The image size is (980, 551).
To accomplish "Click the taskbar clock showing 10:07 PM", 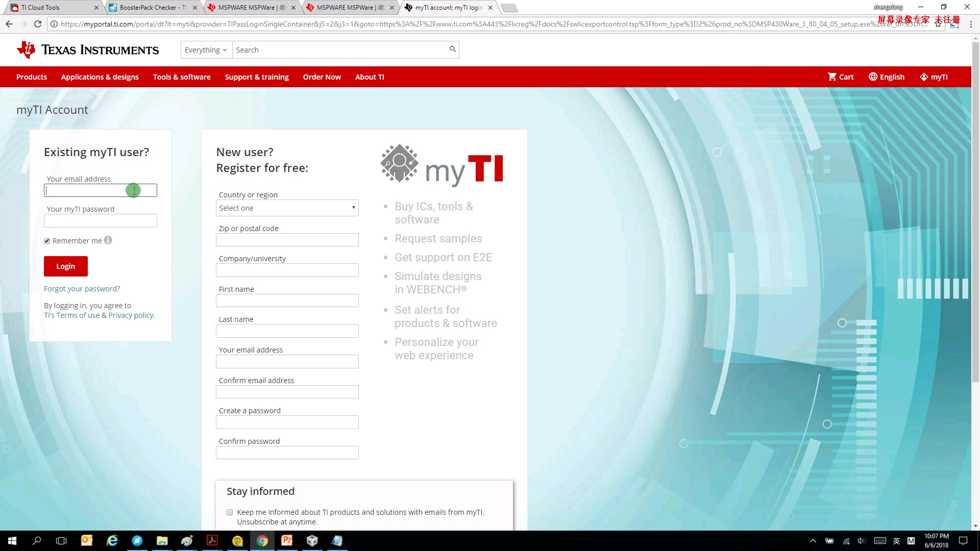I will pyautogui.click(x=936, y=541).
